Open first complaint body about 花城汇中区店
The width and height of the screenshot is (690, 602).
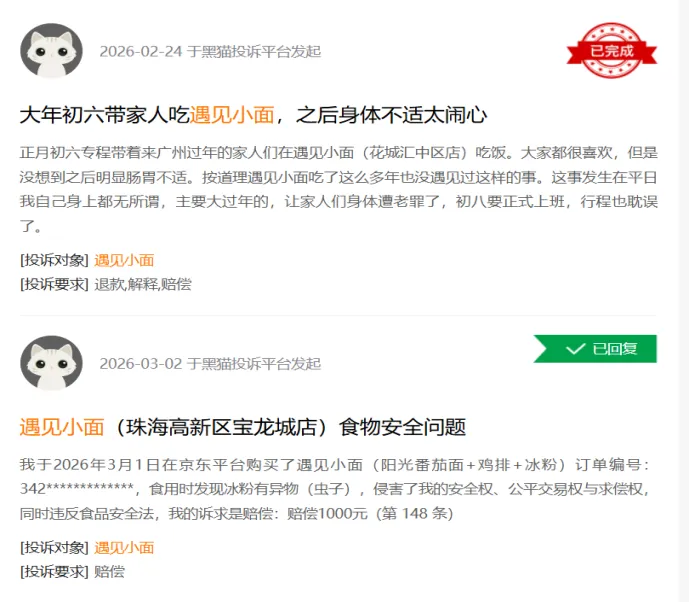point(338,189)
